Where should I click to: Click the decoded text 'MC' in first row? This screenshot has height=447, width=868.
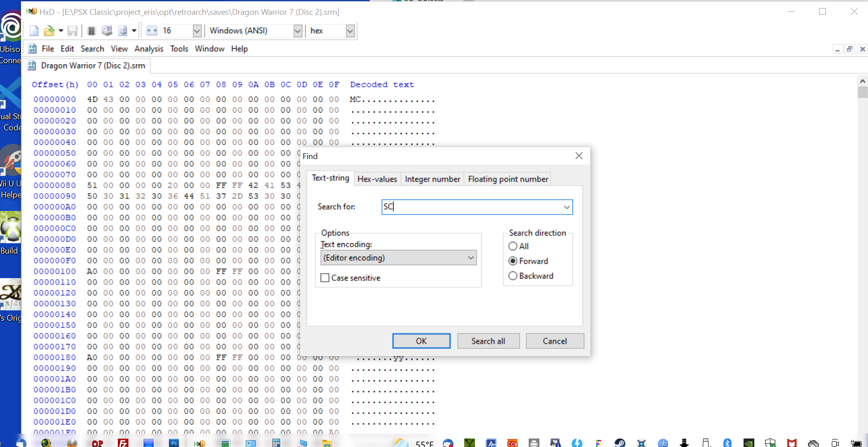355,99
